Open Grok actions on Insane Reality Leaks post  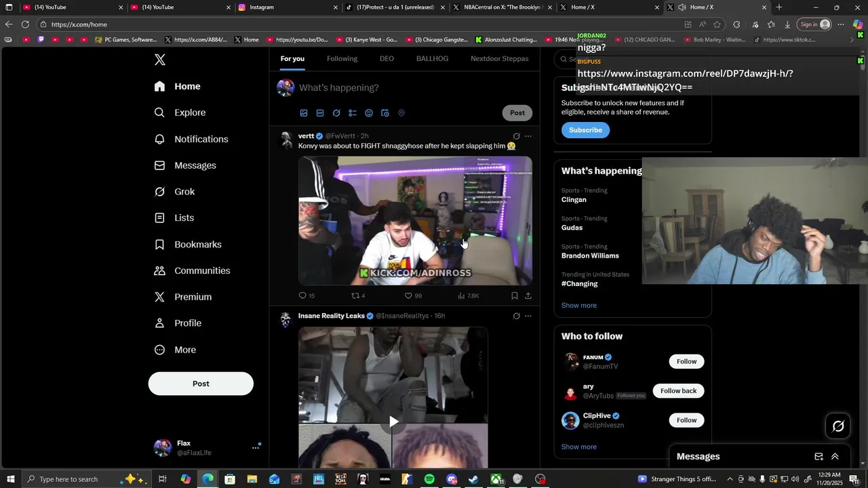tap(516, 316)
